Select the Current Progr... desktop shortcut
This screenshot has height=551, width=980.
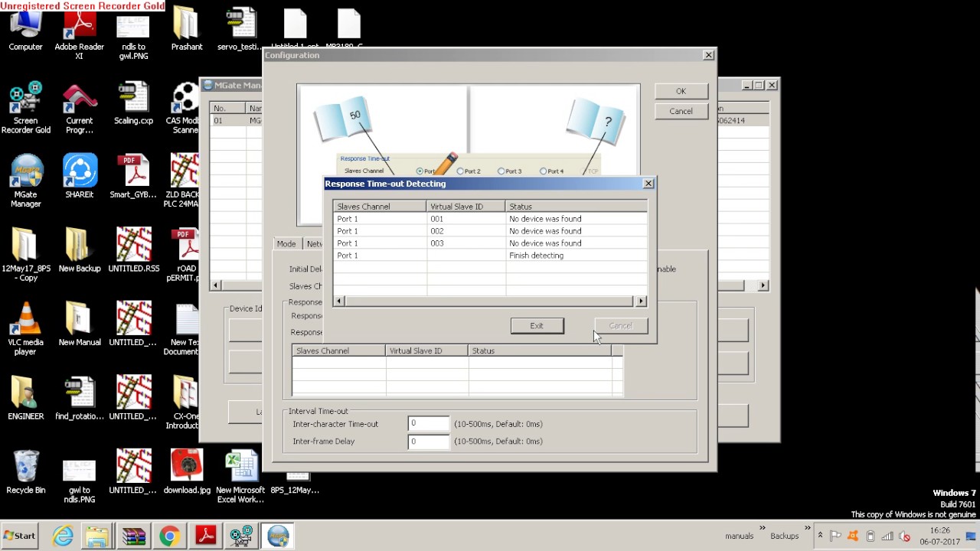(x=79, y=108)
